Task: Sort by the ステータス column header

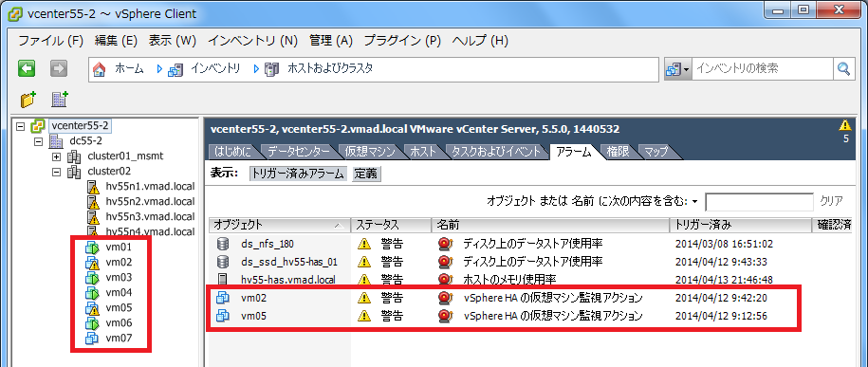Action: (x=391, y=225)
